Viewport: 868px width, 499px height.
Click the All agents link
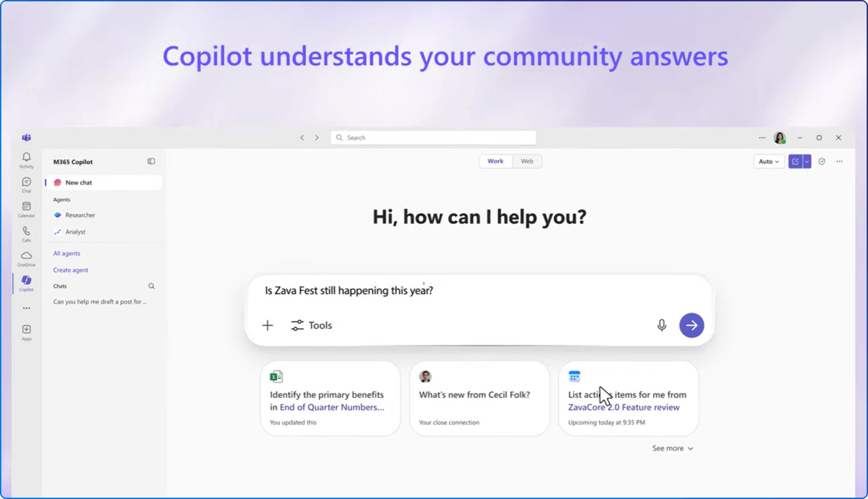click(66, 254)
